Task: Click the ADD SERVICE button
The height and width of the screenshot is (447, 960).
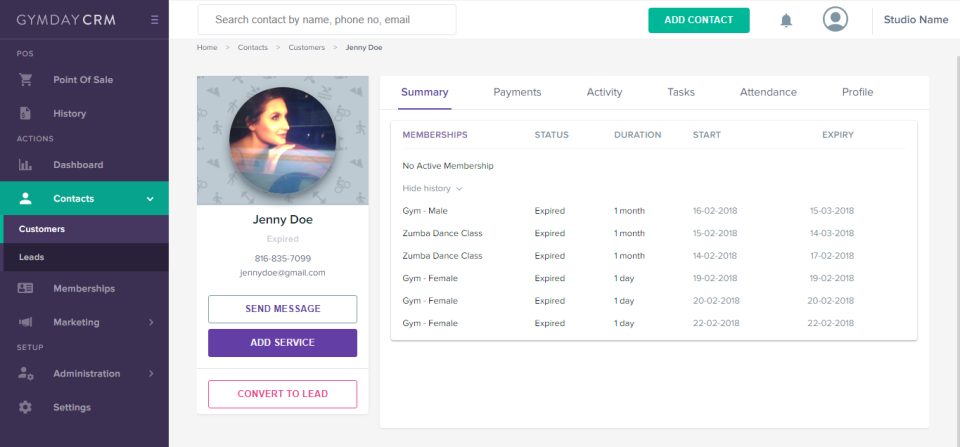Action: [282, 343]
